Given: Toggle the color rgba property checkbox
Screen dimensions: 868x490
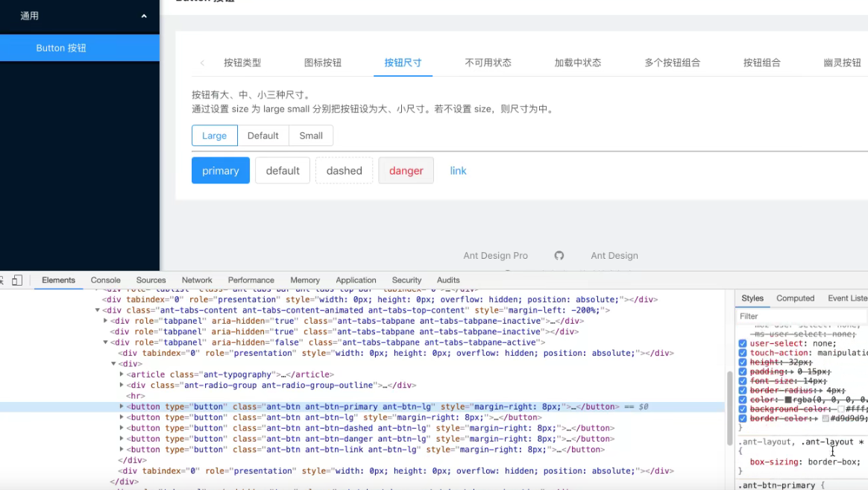Looking at the screenshot, I should [743, 400].
